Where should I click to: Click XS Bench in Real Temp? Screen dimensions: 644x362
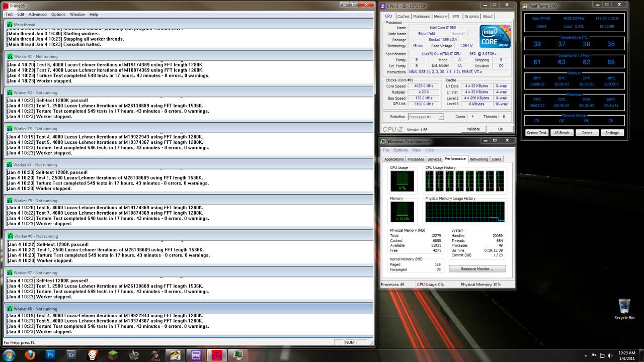point(561,133)
